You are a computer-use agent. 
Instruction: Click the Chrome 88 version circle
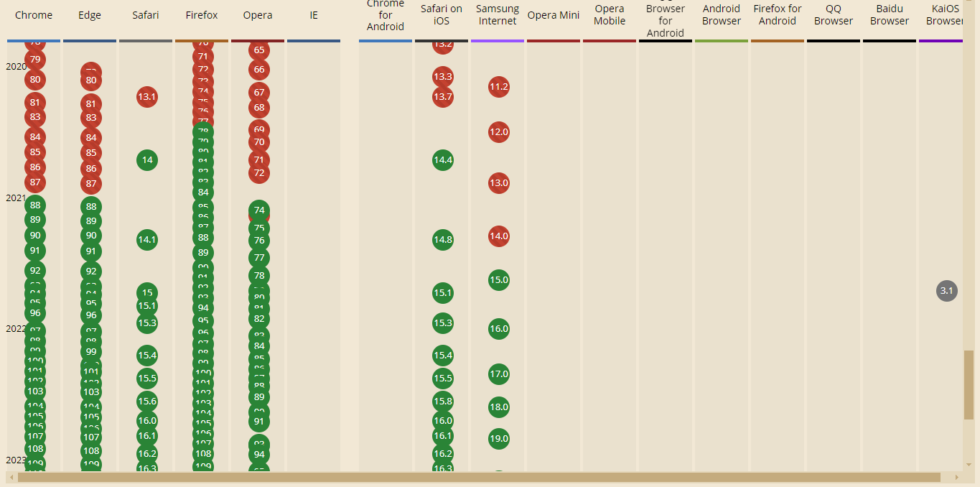(x=35, y=205)
